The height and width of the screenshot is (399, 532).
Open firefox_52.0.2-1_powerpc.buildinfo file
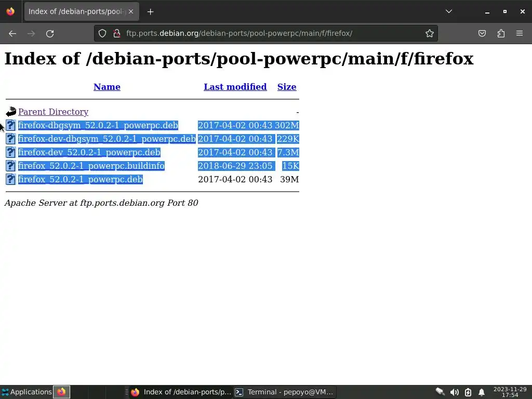91,166
